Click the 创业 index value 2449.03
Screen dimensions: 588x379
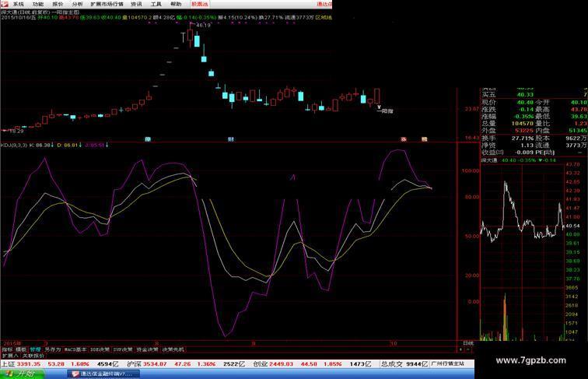pyautogui.click(x=282, y=364)
